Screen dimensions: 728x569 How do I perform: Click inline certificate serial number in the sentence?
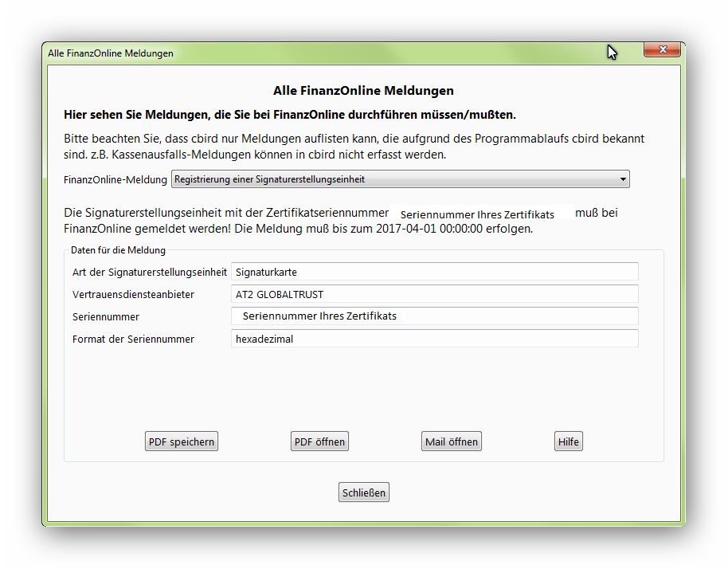[x=479, y=214]
